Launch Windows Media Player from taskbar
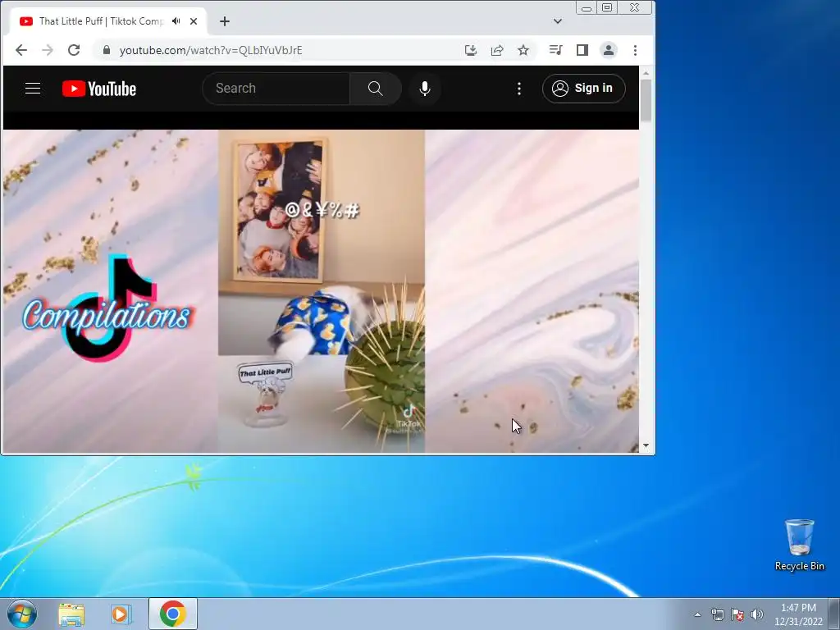 (x=121, y=614)
